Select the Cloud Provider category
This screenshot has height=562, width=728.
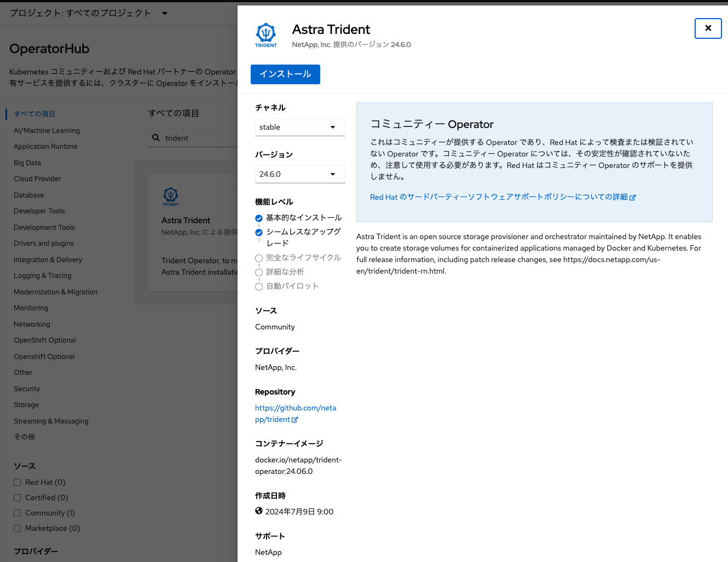click(x=37, y=179)
